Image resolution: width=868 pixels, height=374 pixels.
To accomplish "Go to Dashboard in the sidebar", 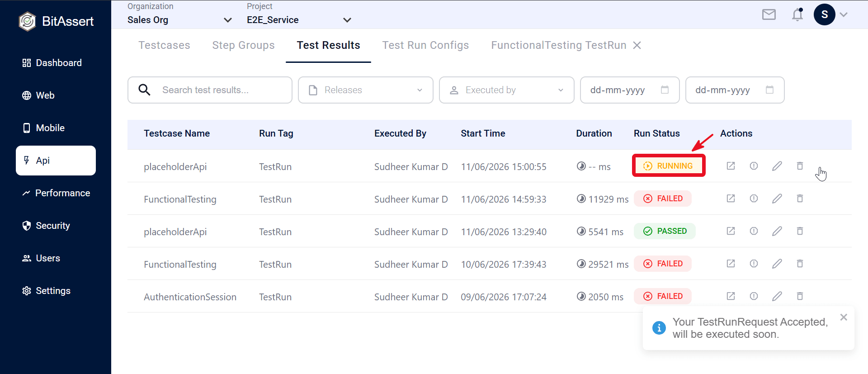I will click(56, 63).
